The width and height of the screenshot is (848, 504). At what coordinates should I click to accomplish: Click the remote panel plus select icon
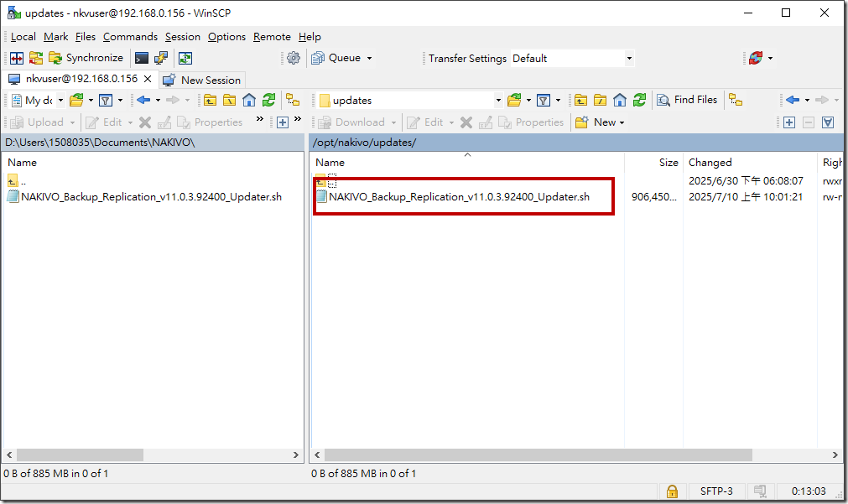point(789,122)
